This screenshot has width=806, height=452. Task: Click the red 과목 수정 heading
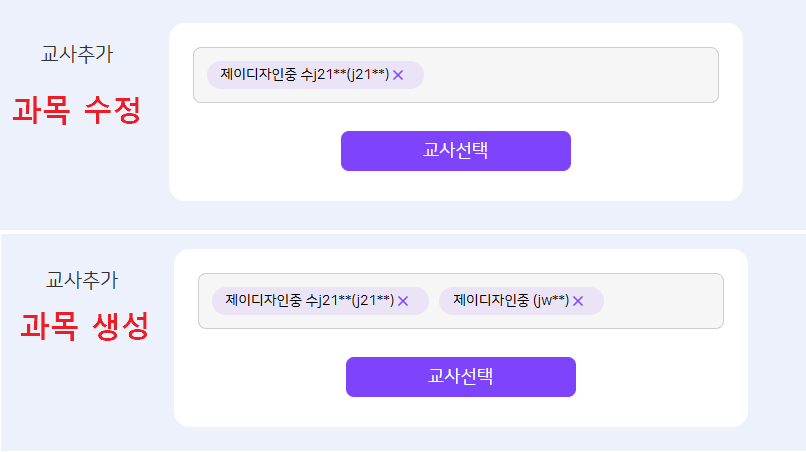[77, 110]
